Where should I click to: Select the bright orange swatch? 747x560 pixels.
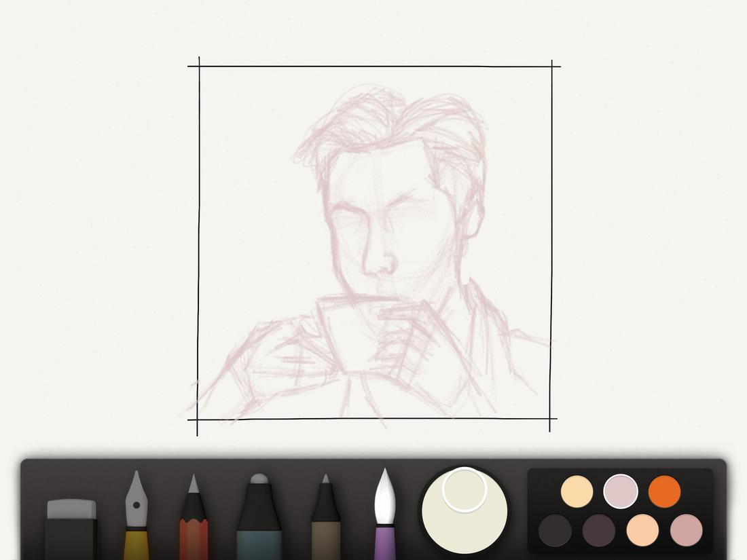(x=663, y=490)
